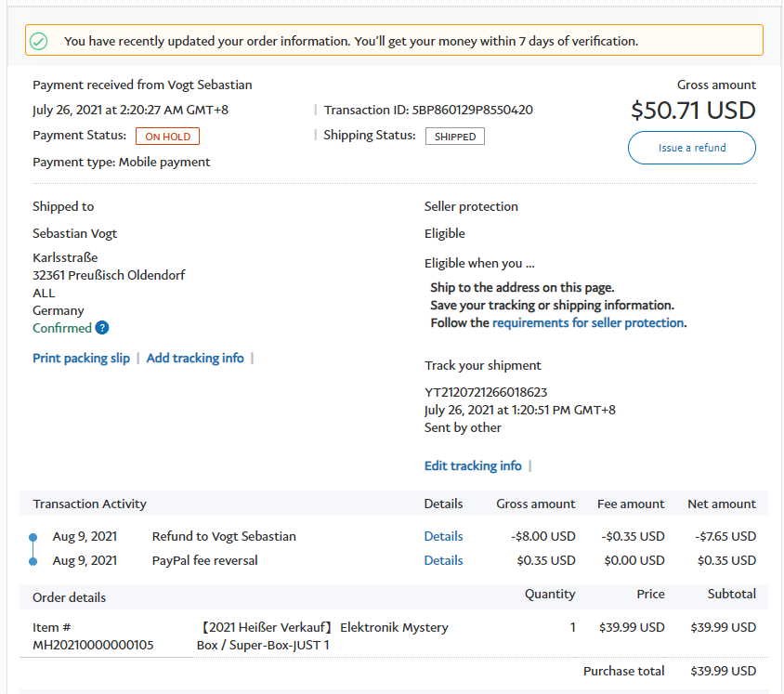Click the SHIPPED shipping status badge
The image size is (784, 694).
(455, 137)
